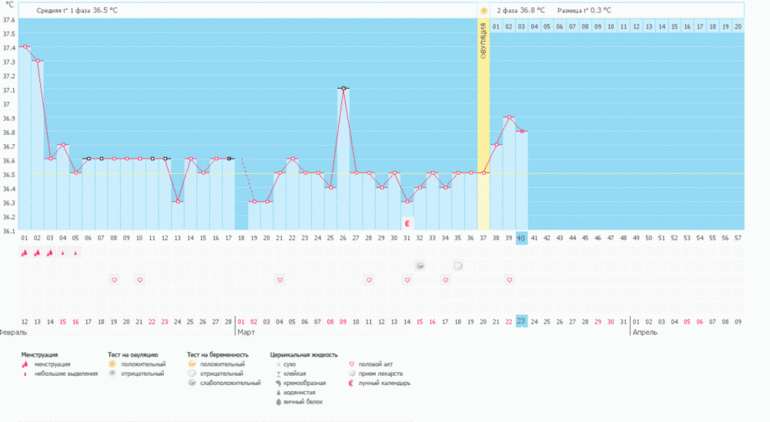The width and height of the screenshot is (770, 422).
Task: Click the 'Цервикальная жидкость' legend heading
Action: pyautogui.click(x=303, y=355)
